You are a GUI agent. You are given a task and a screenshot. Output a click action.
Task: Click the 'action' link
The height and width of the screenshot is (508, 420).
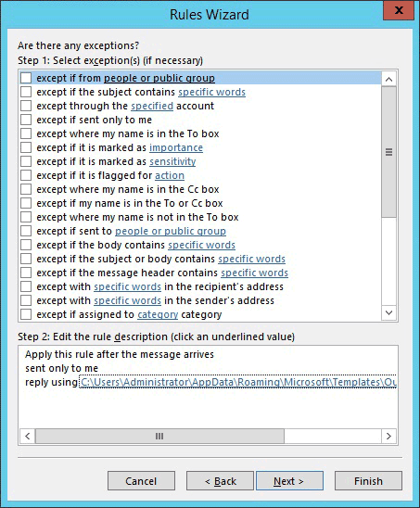click(x=170, y=175)
